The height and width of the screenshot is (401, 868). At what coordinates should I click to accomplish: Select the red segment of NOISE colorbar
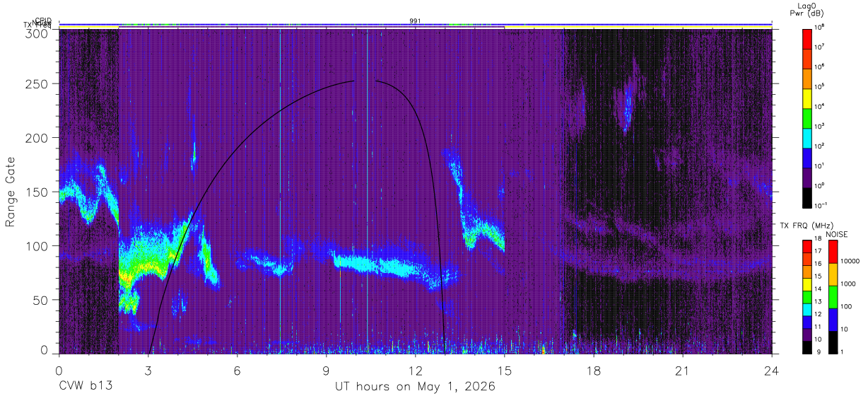[x=833, y=251]
